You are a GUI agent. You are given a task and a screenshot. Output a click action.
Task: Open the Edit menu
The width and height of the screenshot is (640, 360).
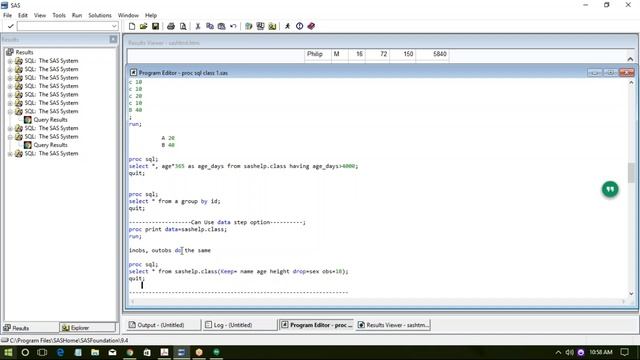(23, 15)
